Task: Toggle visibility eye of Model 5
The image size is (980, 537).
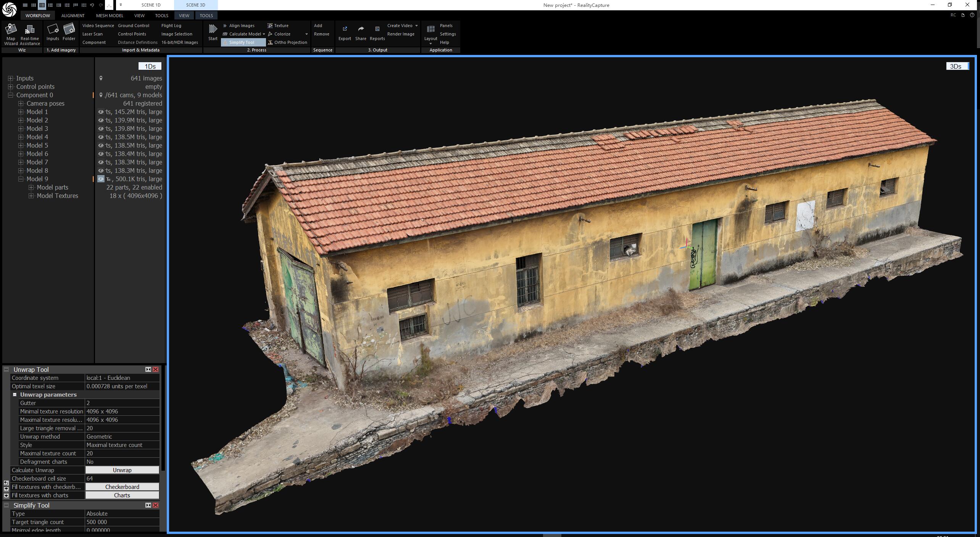Action: [101, 145]
